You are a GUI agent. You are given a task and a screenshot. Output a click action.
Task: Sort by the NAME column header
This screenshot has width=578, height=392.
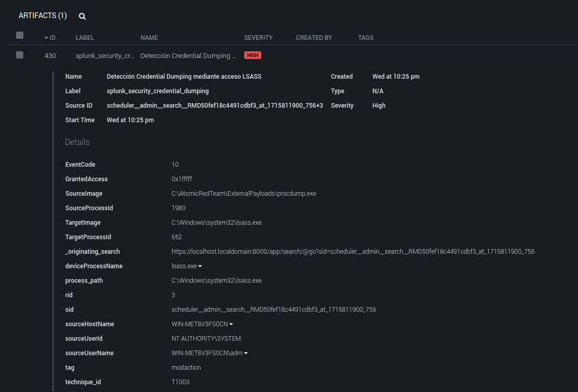pyautogui.click(x=149, y=38)
